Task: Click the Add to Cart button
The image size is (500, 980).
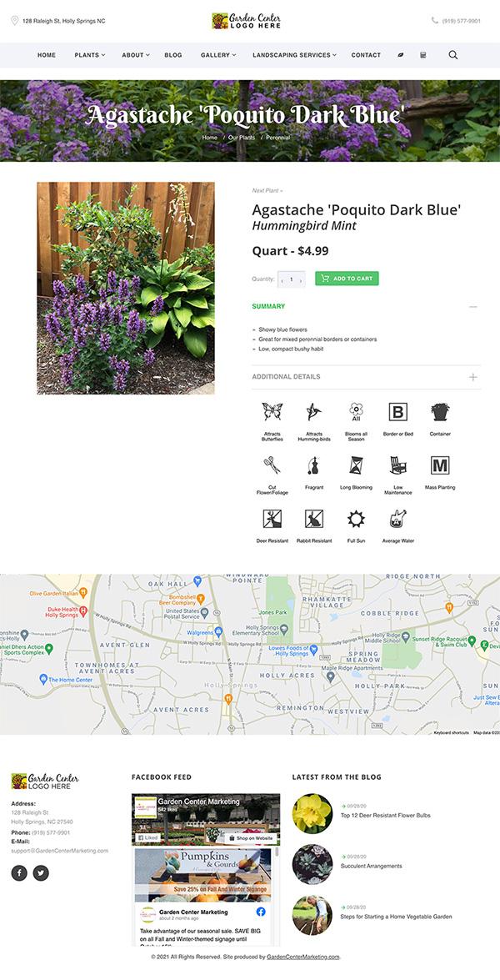Action: (347, 278)
